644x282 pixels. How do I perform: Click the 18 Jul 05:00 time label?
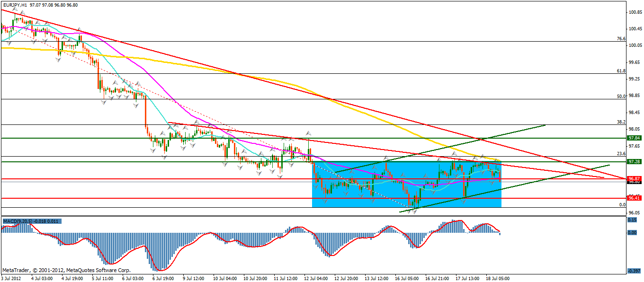[498, 278]
